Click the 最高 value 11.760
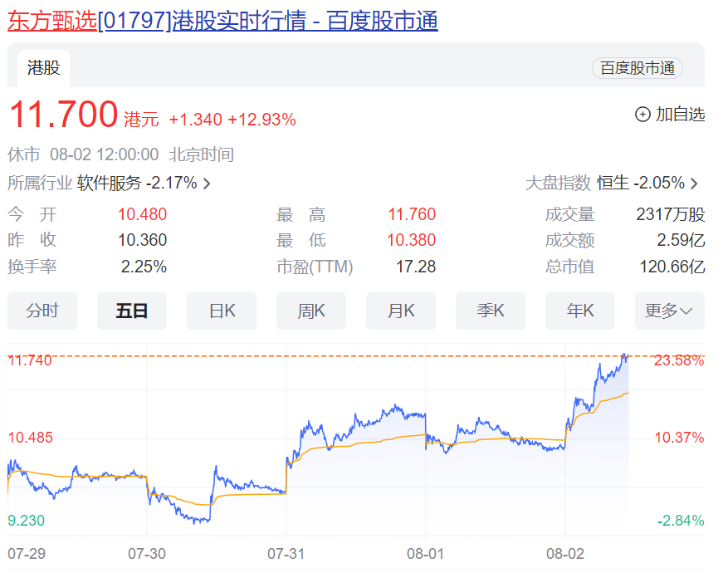This screenshot has height=573, width=728. pyautogui.click(x=412, y=214)
